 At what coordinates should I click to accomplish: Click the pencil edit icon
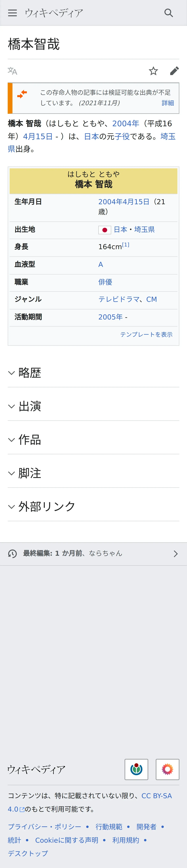(174, 71)
